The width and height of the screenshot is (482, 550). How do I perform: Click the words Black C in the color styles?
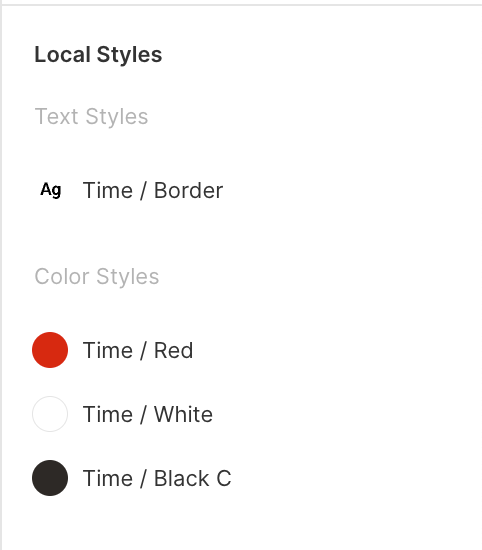(x=193, y=478)
